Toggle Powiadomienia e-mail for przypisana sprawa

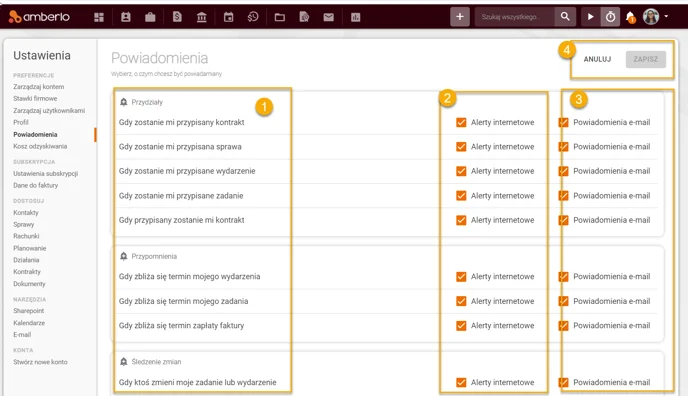pyautogui.click(x=564, y=146)
